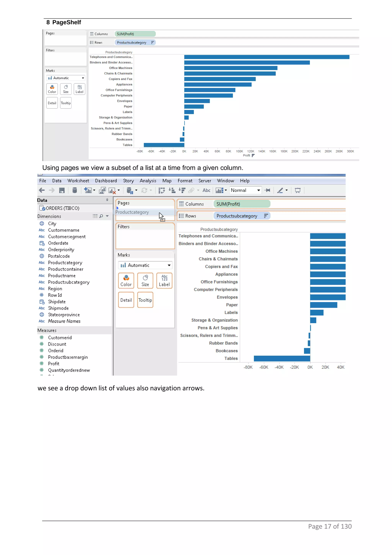
Task: Click the Show Me bar chart icon
Action: 220,191
